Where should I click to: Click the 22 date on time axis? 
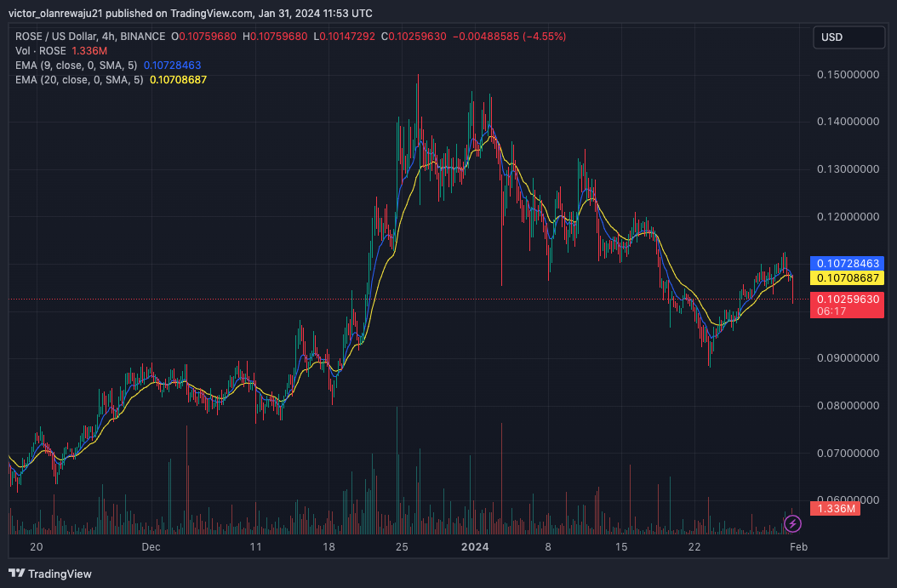(x=694, y=547)
